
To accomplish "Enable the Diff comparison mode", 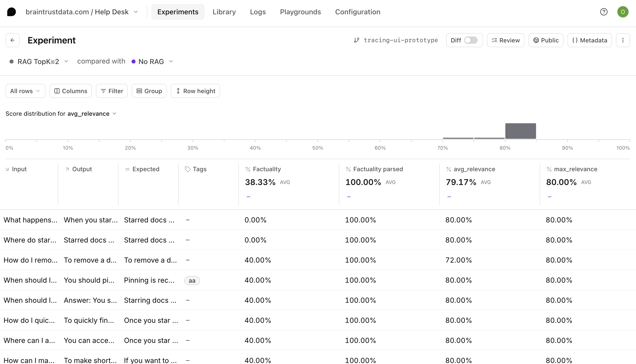I will point(471,40).
